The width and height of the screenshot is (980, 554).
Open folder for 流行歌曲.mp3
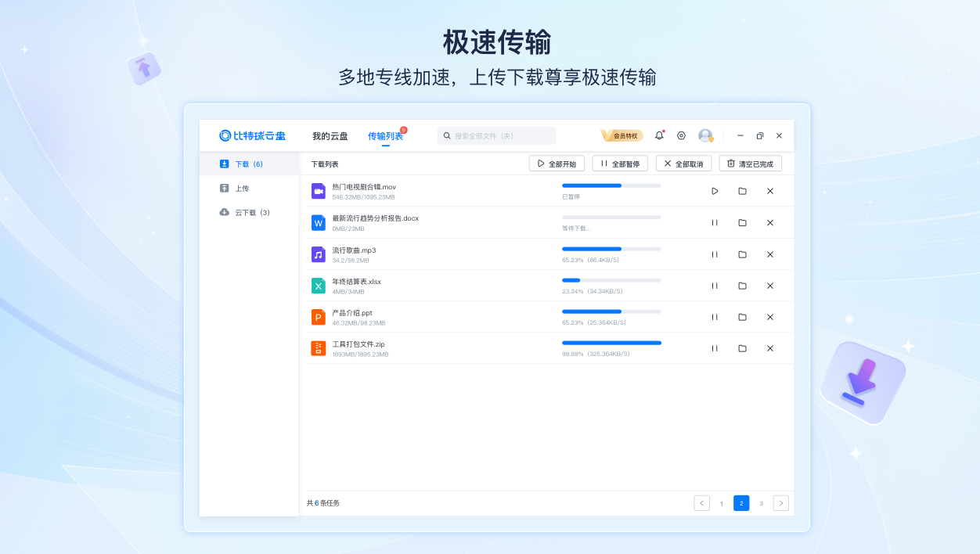pyautogui.click(x=742, y=254)
